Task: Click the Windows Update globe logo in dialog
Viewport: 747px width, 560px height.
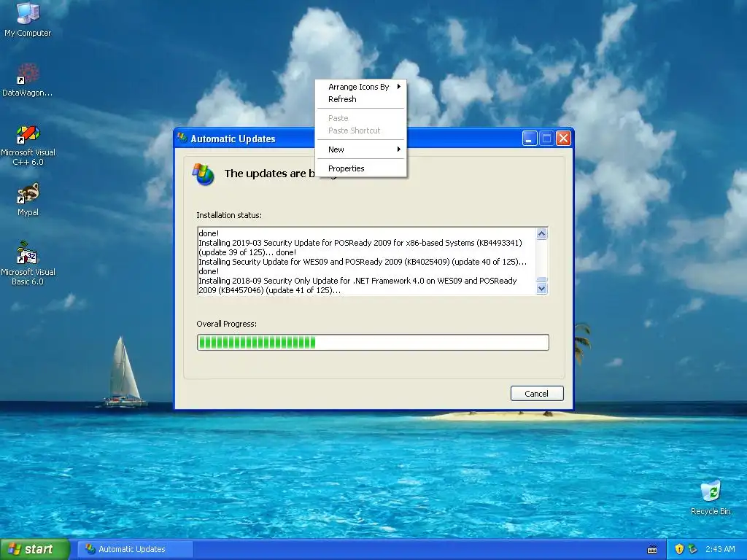Action: 204,174
